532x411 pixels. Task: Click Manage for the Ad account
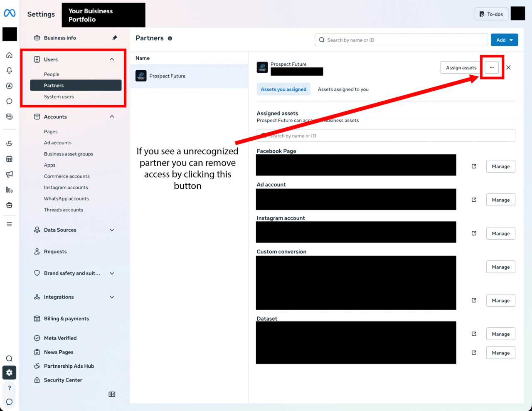click(501, 200)
